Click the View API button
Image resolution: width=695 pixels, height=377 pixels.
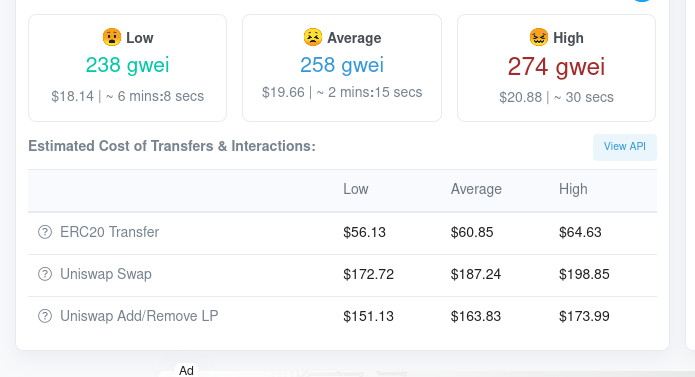625,147
